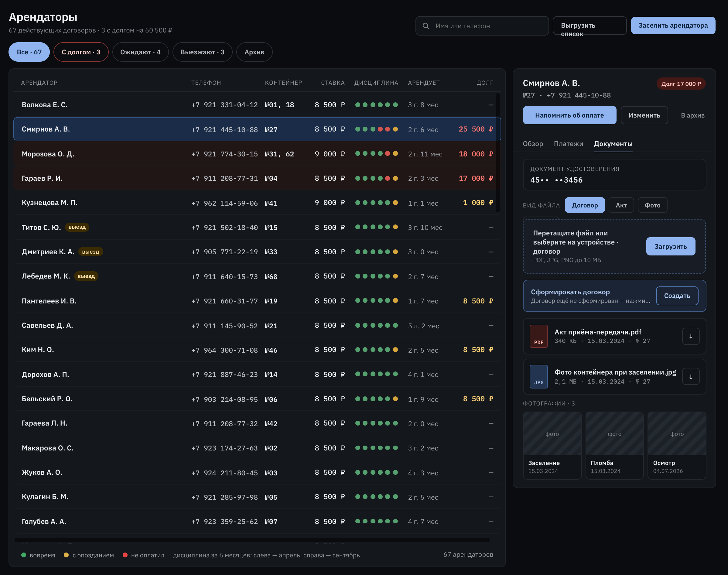Click the table's vertical scrollbar
The width and height of the screenshot is (728, 575).
tap(497, 153)
